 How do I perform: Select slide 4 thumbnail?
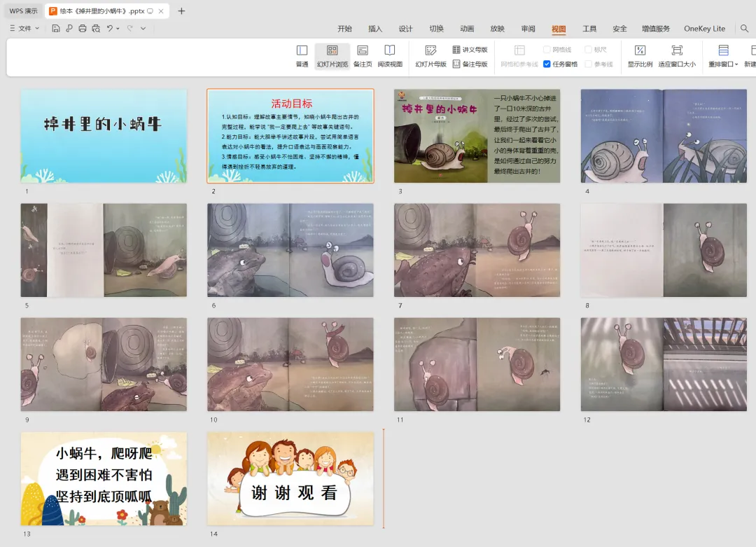click(x=664, y=136)
